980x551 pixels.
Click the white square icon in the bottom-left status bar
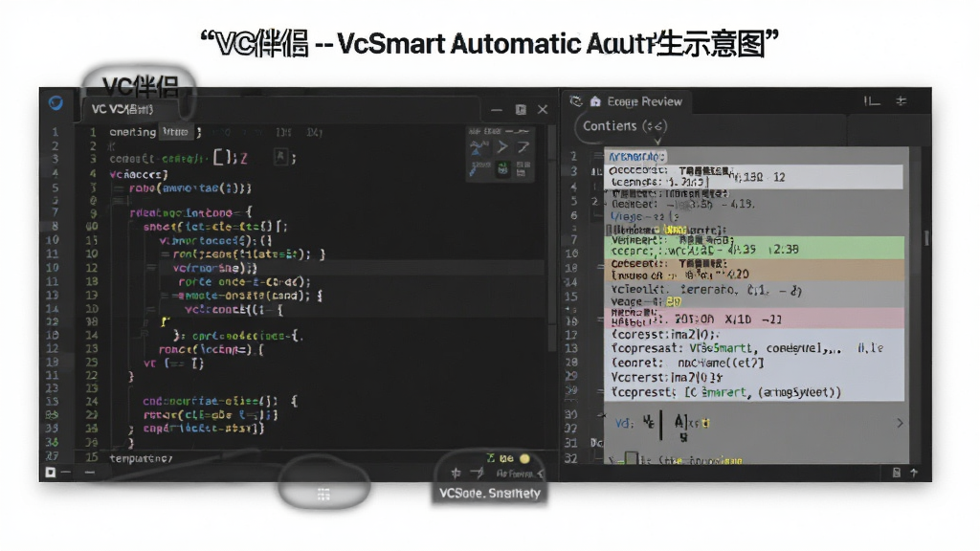[51, 473]
